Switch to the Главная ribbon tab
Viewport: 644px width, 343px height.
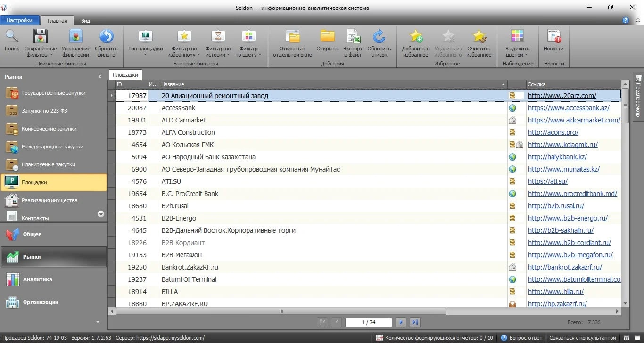57,21
